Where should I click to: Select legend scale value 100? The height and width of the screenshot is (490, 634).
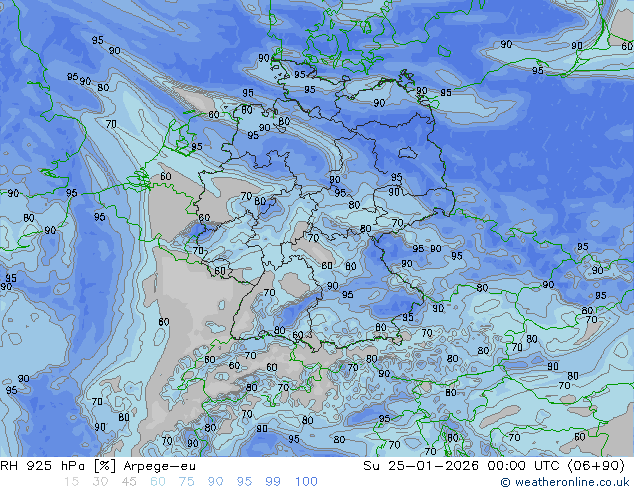tap(306, 482)
